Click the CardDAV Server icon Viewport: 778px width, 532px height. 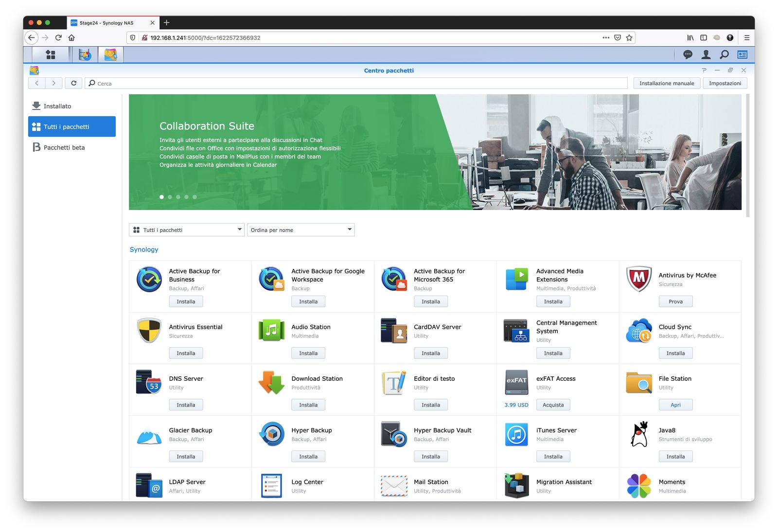(394, 331)
